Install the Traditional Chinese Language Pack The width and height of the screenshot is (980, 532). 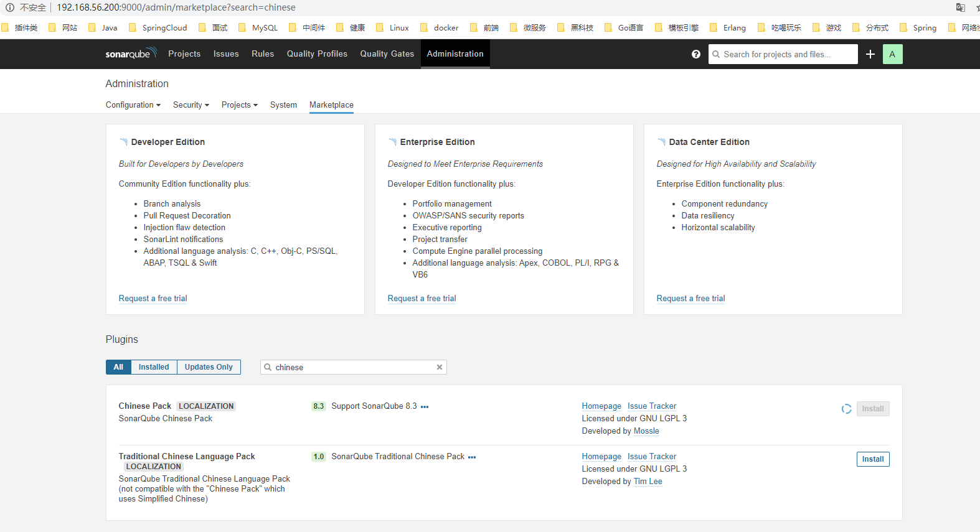point(873,459)
